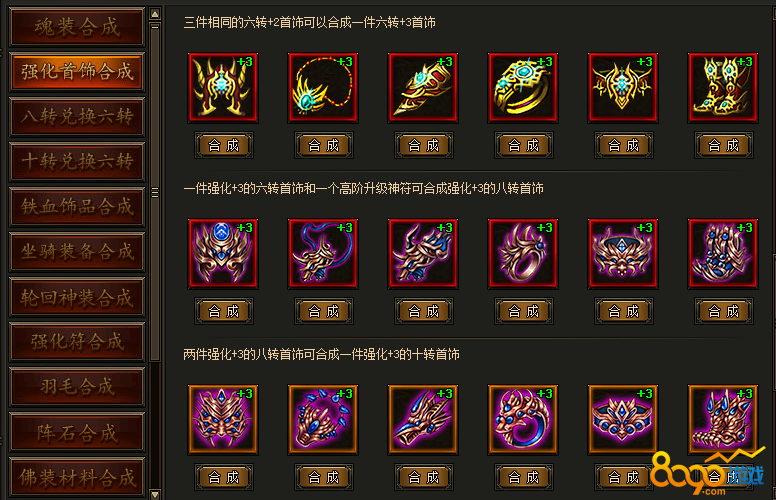Select the purple ten-turn +3 belt icon

[x=623, y=419]
